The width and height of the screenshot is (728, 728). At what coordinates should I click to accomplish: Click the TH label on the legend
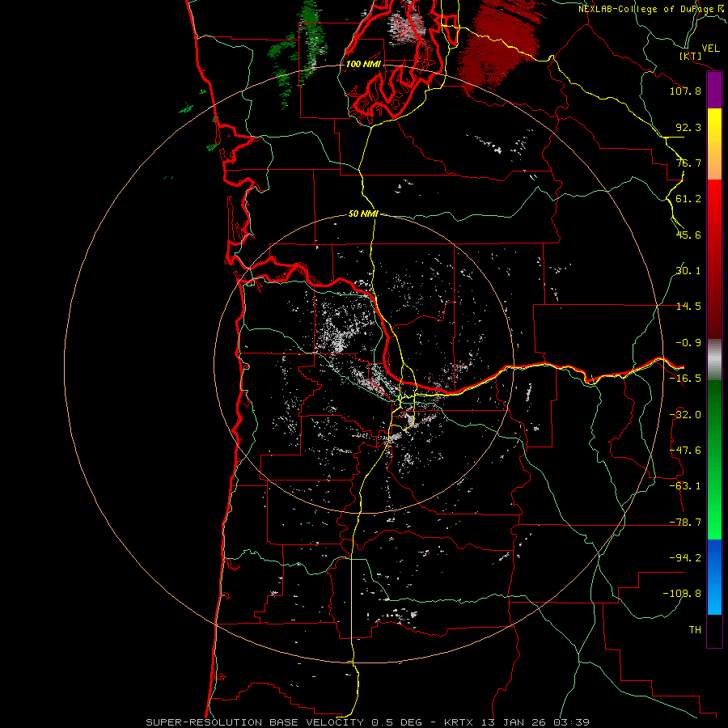click(695, 630)
